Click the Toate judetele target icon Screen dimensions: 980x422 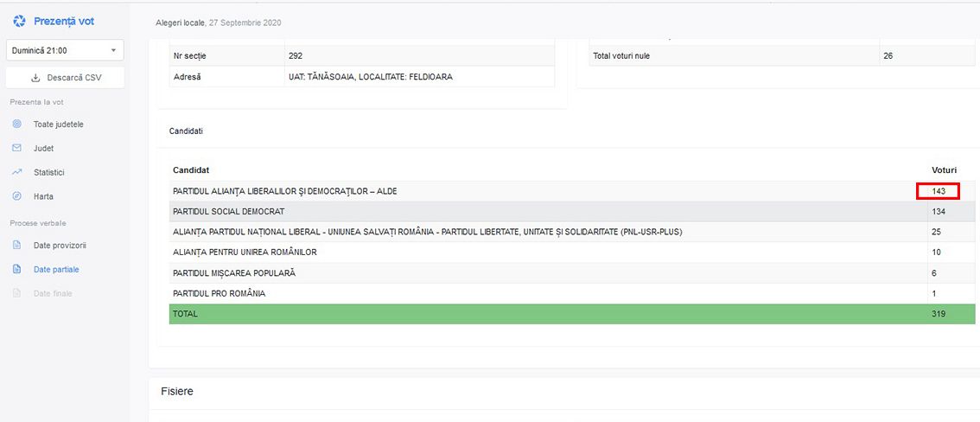tap(17, 124)
